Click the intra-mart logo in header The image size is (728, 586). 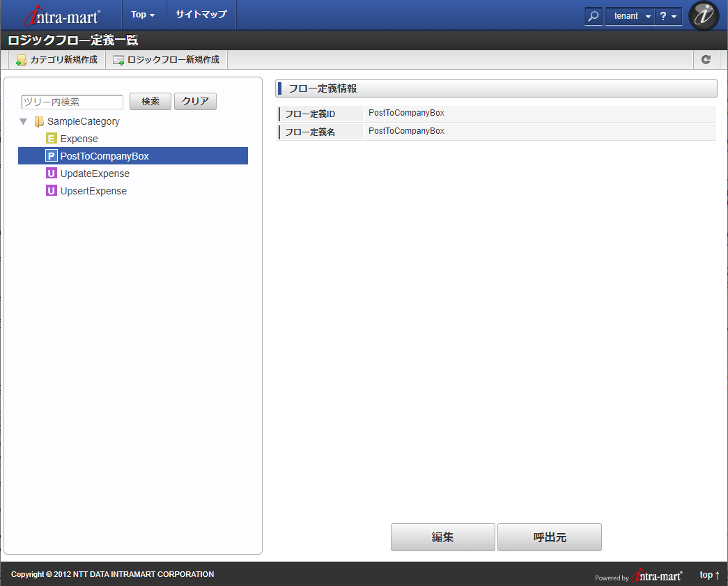click(62, 16)
